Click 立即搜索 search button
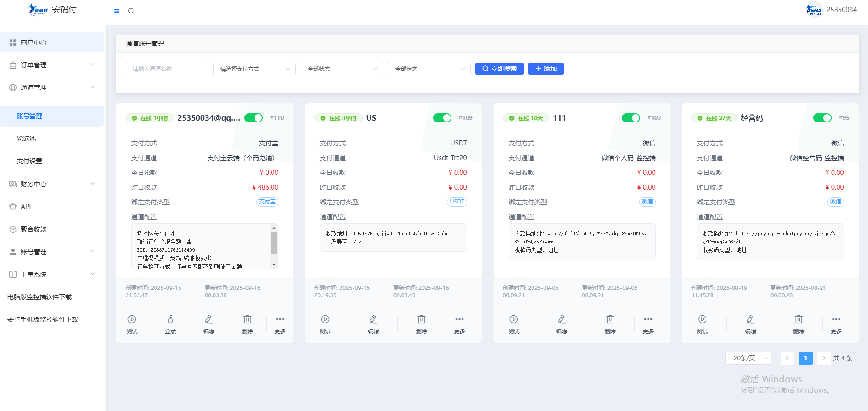Image resolution: width=868 pixels, height=411 pixels. coord(499,69)
